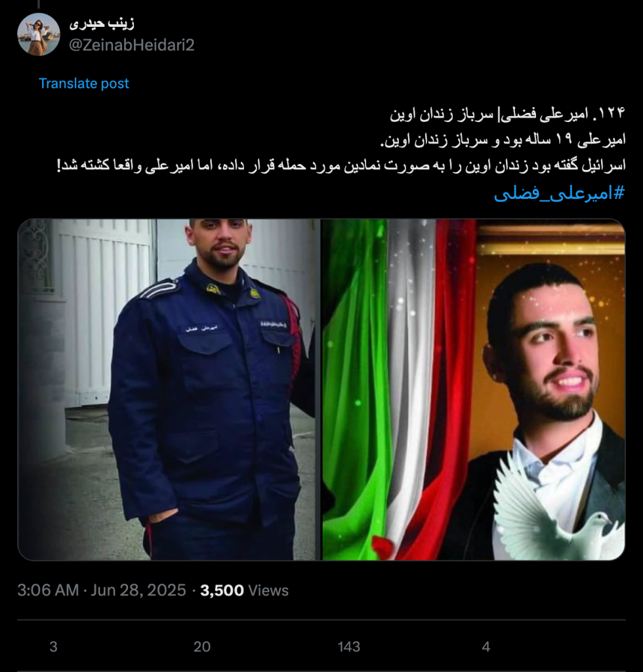Click the reply count showing 3
The width and height of the screenshot is (643, 672).
[54, 646]
